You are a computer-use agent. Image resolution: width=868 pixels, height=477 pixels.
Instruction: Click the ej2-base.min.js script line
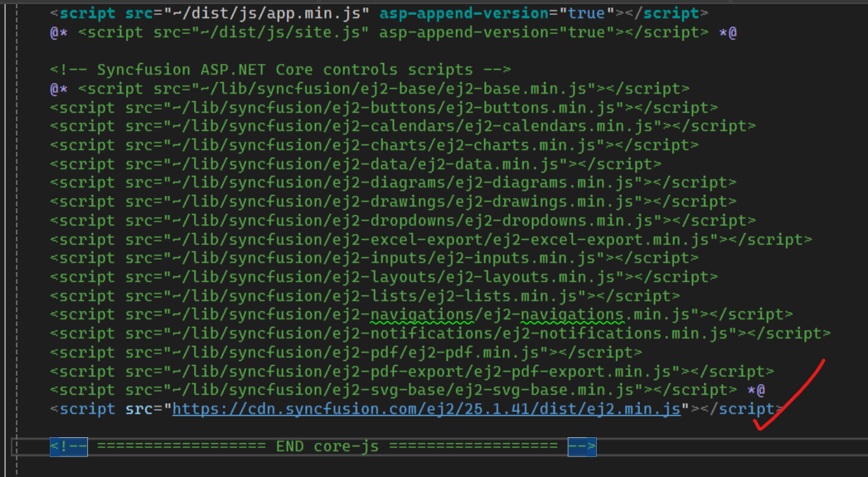coord(370,89)
